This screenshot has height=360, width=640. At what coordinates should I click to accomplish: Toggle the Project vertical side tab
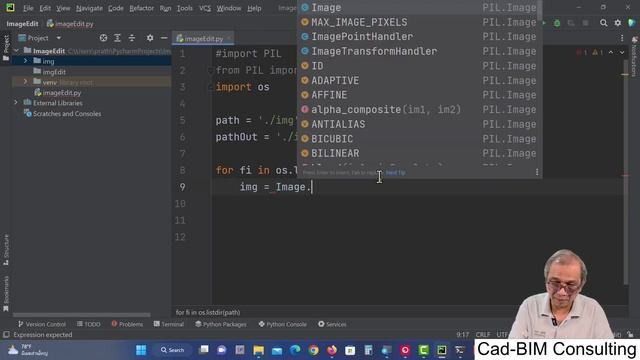6,48
